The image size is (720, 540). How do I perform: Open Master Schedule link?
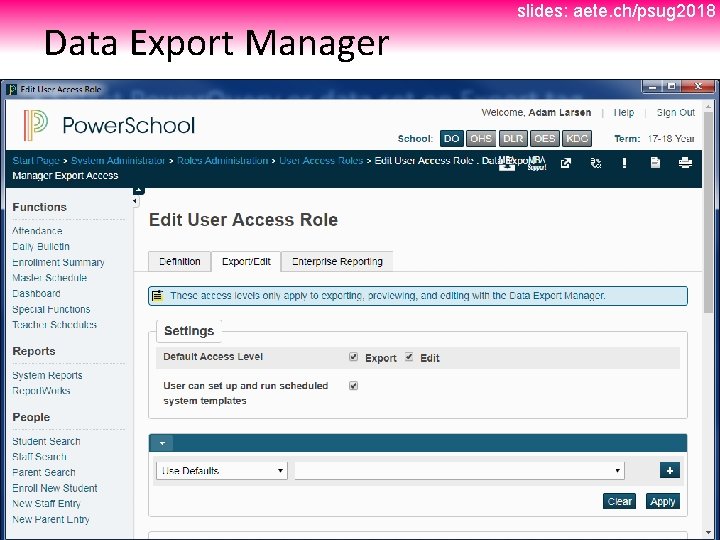[x=50, y=277]
